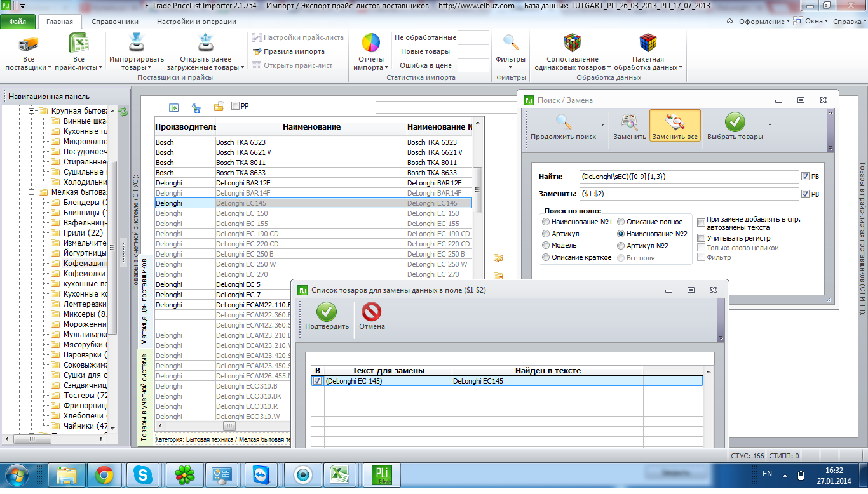
Task: Select the "Артикул №2" radio button
Action: [621, 246]
